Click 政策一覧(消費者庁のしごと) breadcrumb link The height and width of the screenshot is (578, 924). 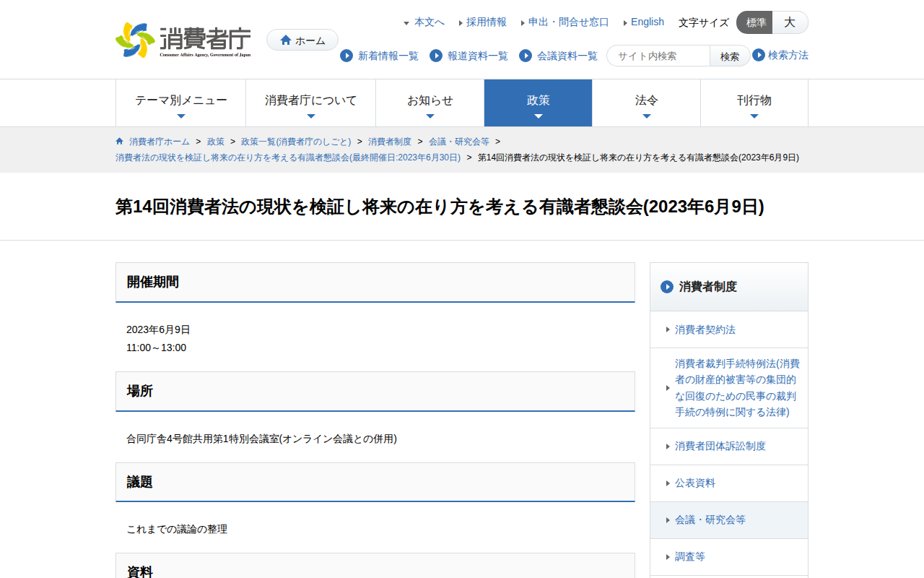point(296,142)
